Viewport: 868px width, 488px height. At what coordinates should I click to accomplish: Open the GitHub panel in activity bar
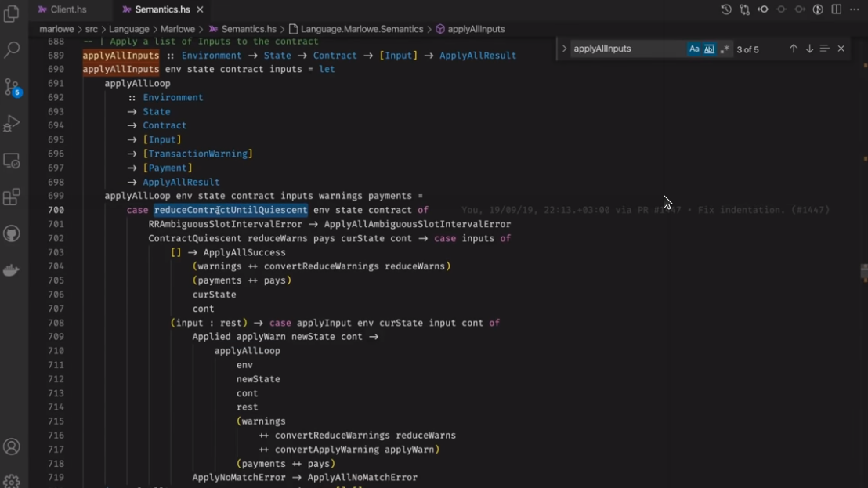(x=12, y=234)
